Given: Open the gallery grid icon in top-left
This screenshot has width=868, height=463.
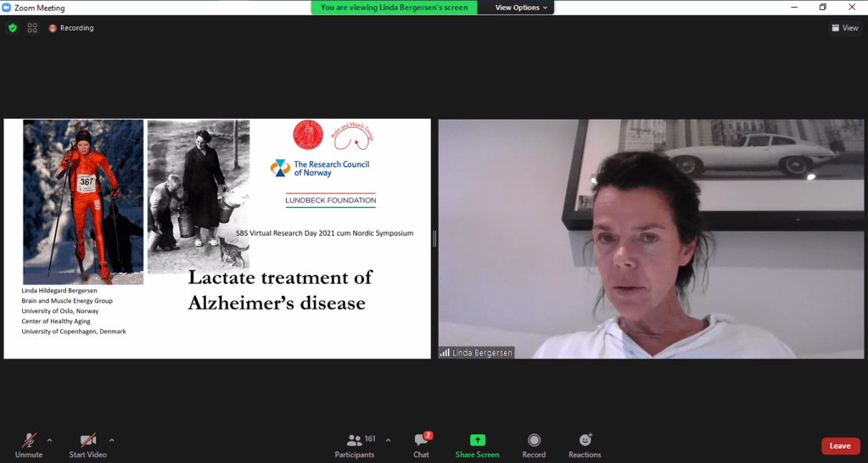Looking at the screenshot, I should tap(32, 28).
